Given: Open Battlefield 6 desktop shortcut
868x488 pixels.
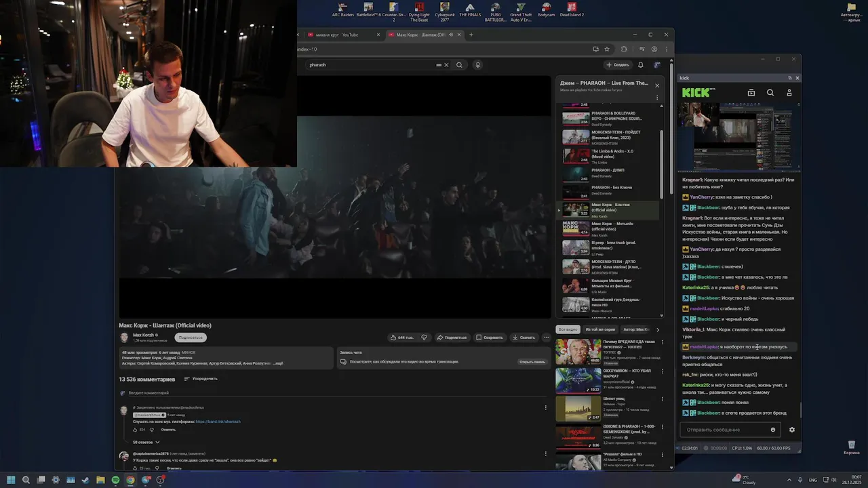Looking at the screenshot, I should [368, 9].
